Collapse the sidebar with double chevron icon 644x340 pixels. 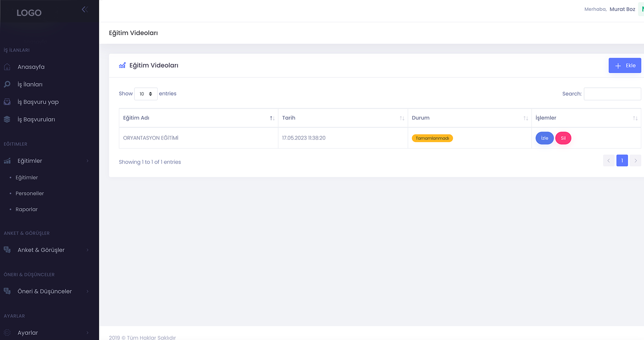coord(85,9)
